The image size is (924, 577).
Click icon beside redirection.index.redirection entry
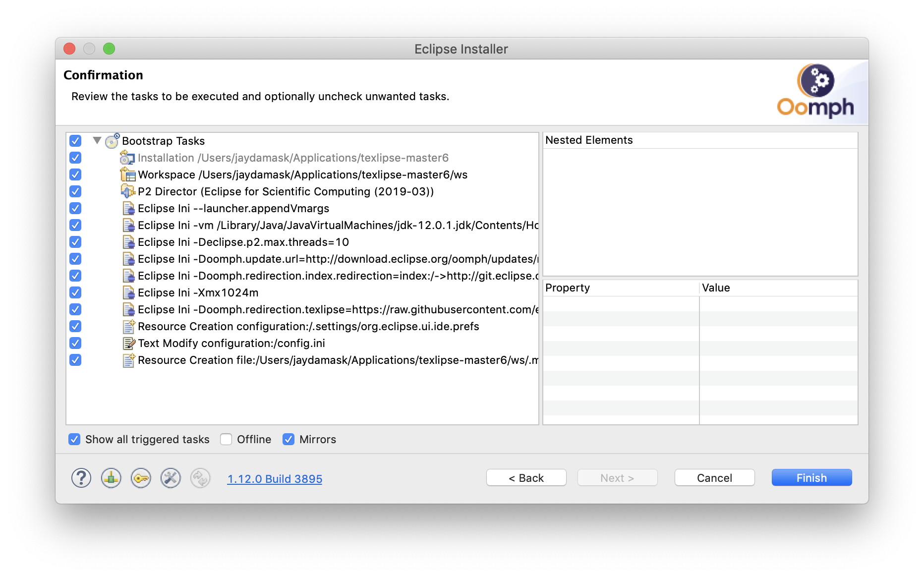pyautogui.click(x=128, y=276)
